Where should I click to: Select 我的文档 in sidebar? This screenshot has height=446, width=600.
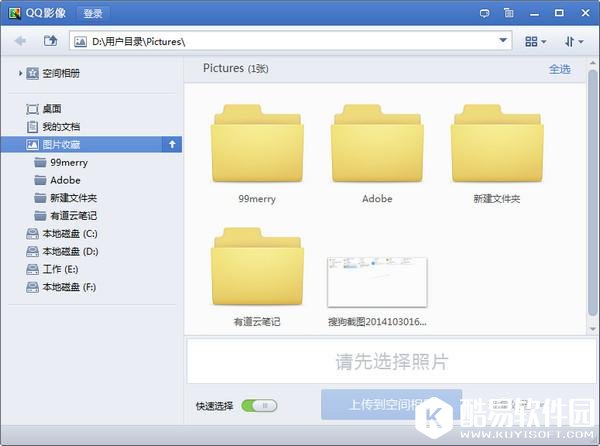(60, 126)
